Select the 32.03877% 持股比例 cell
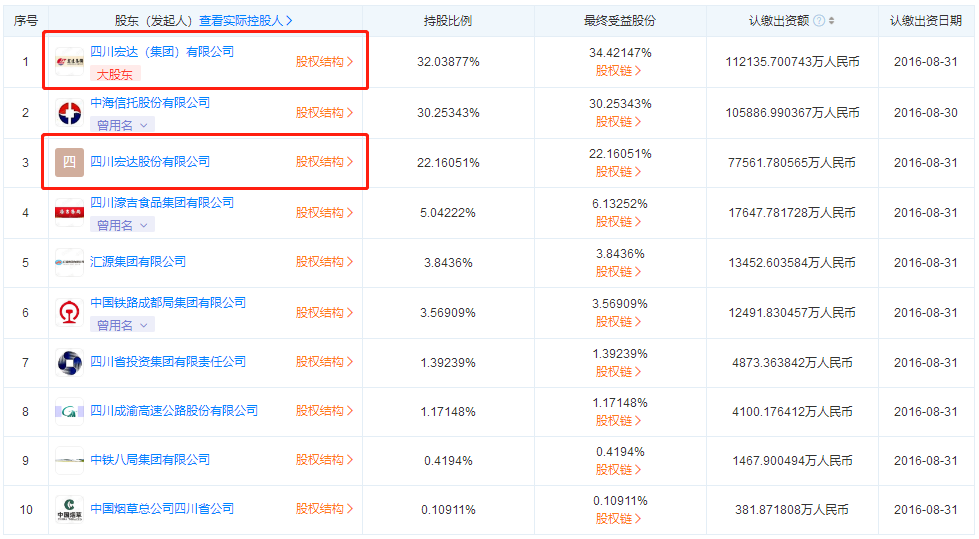The height and width of the screenshot is (539, 979). coord(448,62)
